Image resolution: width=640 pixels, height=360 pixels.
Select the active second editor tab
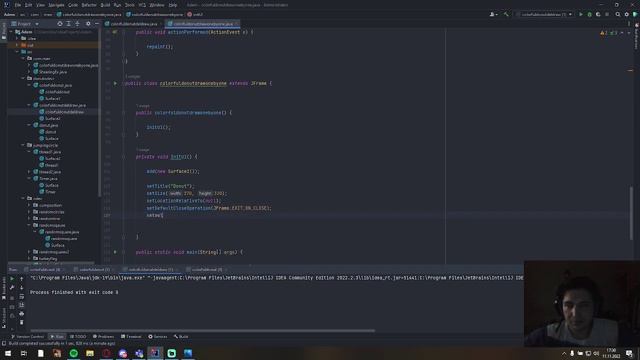tap(203, 24)
